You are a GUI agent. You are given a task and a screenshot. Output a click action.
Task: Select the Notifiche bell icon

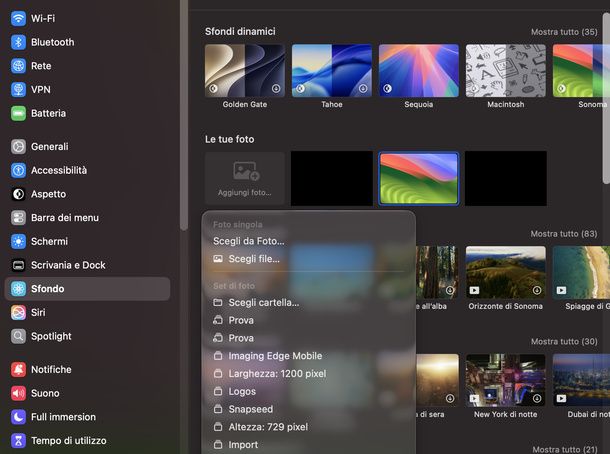pyautogui.click(x=18, y=370)
